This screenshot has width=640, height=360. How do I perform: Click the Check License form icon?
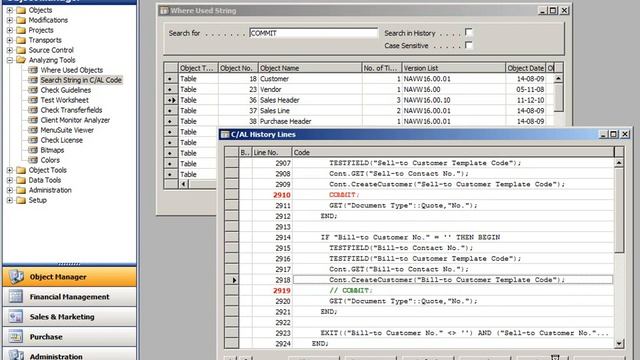tap(33, 140)
